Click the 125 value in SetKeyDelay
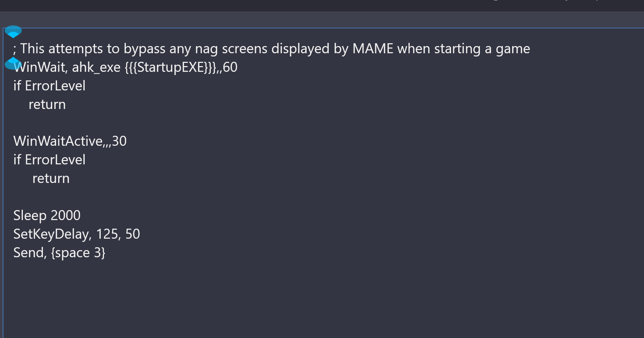This screenshot has height=338, width=644. 107,234
